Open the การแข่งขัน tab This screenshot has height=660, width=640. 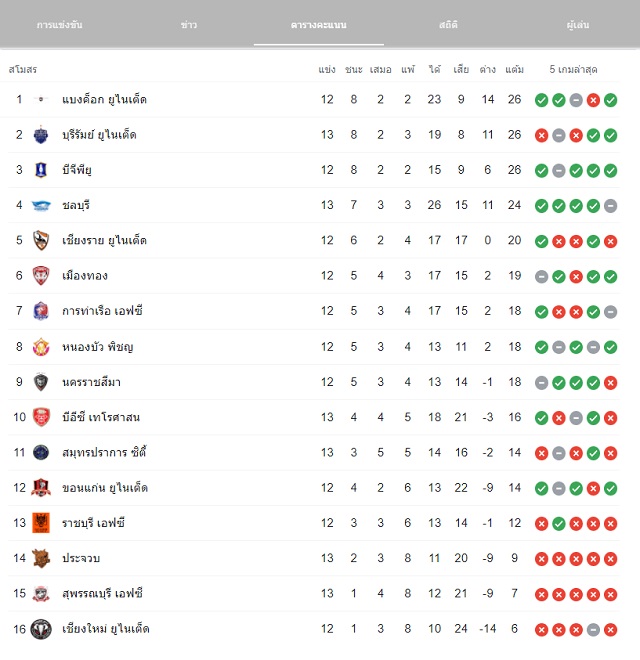click(x=59, y=25)
